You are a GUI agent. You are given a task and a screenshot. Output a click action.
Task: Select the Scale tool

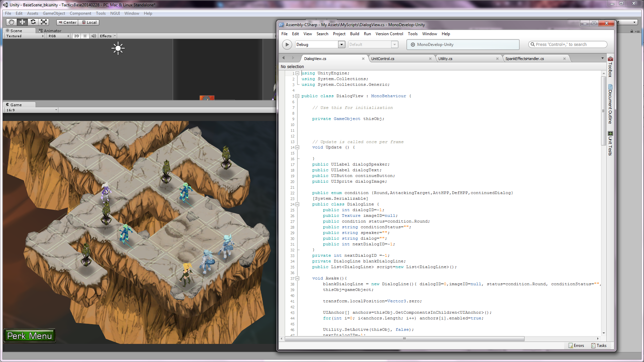[x=44, y=22]
